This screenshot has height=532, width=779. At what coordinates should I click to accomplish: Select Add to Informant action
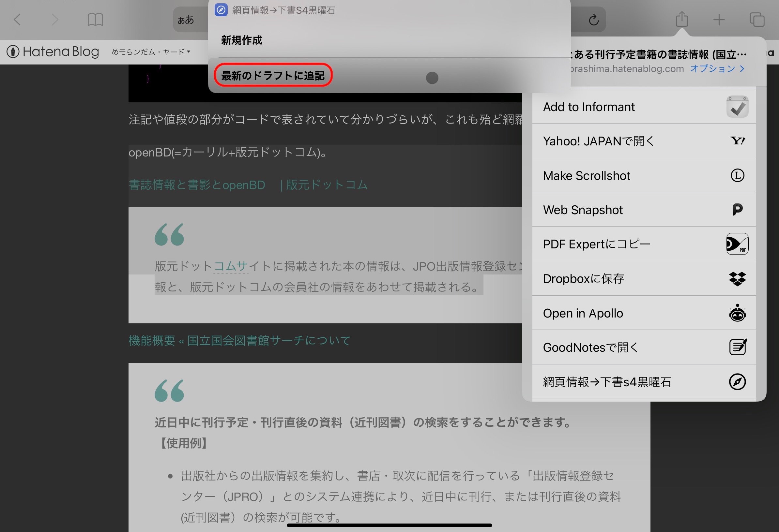pos(644,107)
